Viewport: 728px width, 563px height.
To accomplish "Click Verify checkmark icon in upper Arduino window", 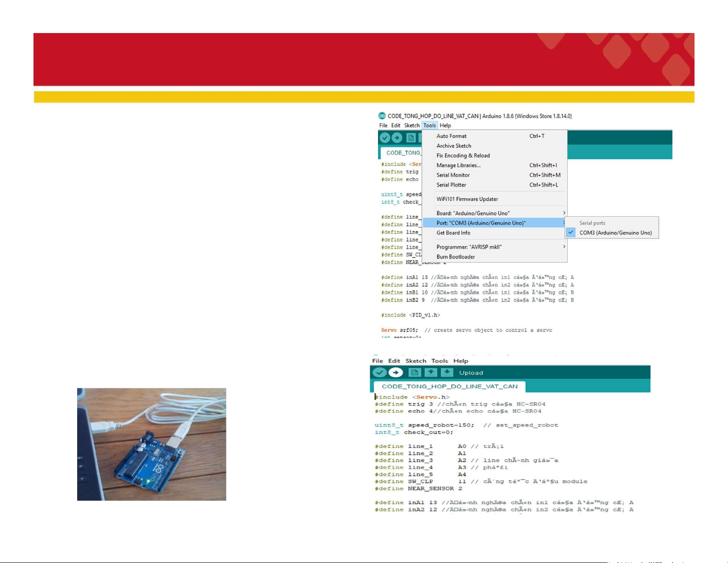I will [385, 138].
